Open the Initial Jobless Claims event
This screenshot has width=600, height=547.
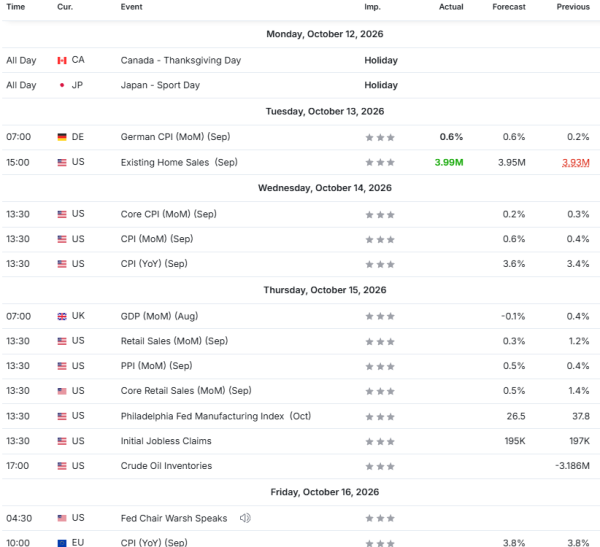[x=166, y=441]
